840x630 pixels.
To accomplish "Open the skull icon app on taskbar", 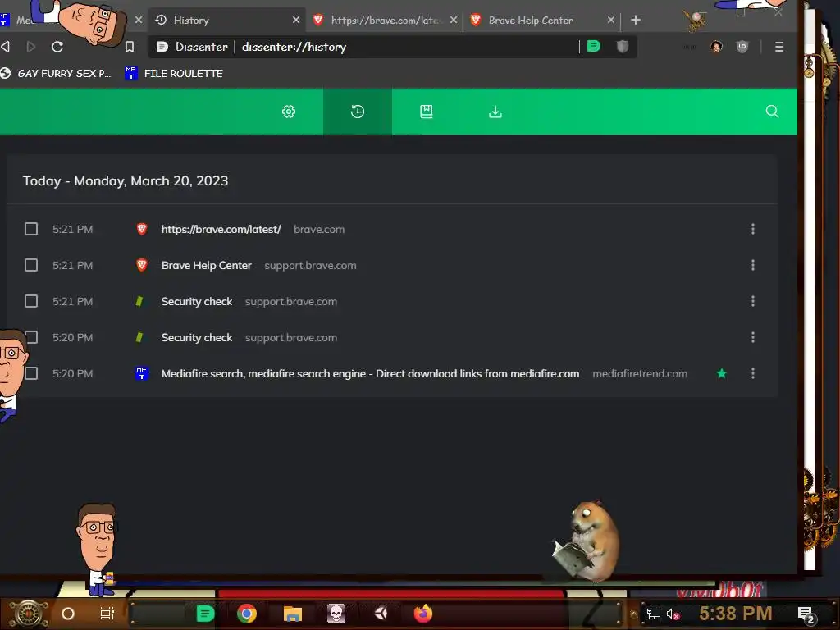I will [336, 614].
